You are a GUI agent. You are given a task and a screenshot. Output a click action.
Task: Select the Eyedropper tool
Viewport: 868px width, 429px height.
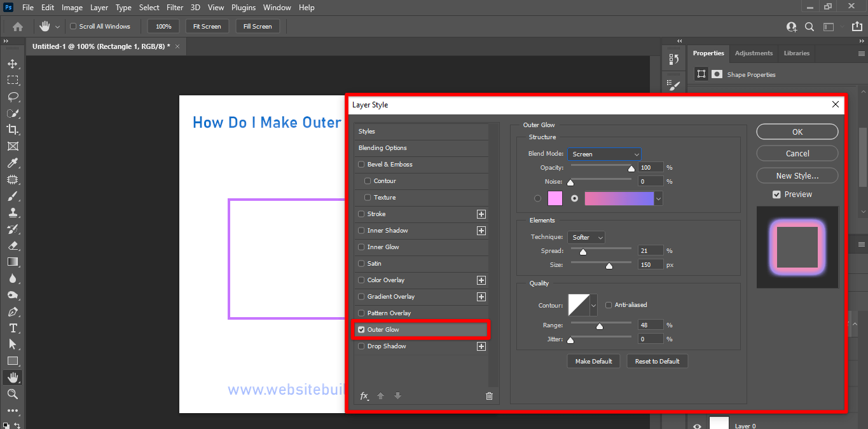(13, 163)
